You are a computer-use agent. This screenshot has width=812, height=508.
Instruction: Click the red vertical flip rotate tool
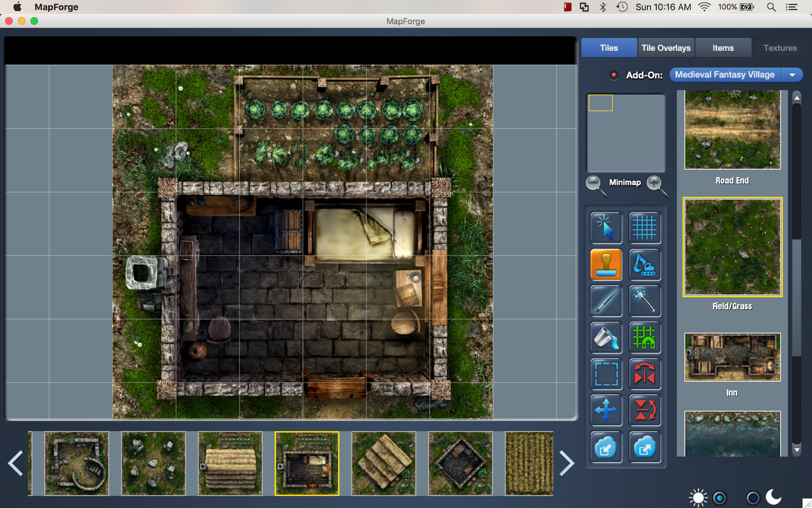click(645, 410)
